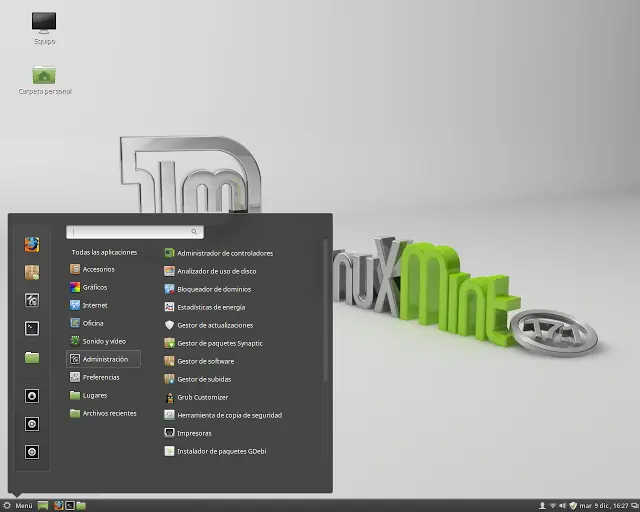The image size is (640, 512).
Task: Open Impresoras
Action: tap(188, 433)
